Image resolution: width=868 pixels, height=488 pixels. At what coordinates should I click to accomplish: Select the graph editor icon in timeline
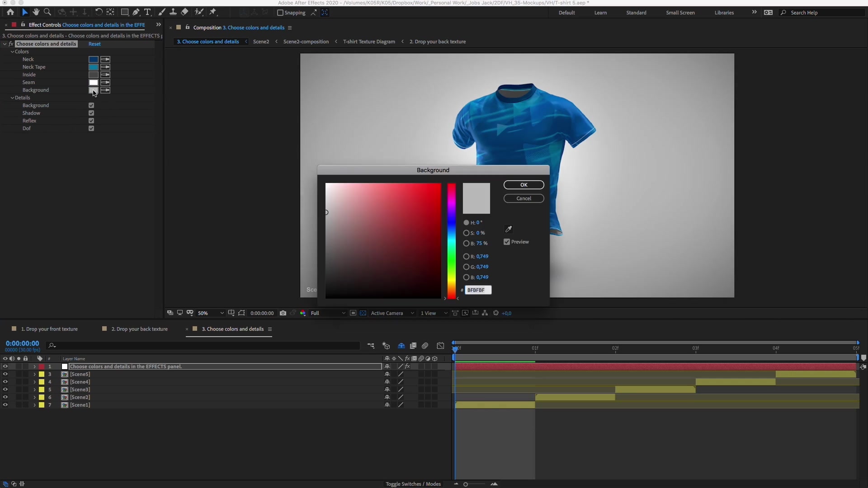[x=441, y=346]
